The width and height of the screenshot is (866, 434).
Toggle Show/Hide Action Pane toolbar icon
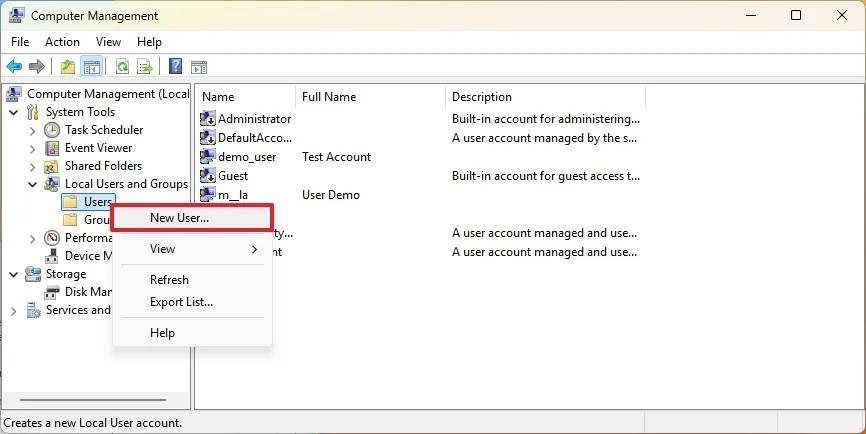199,67
